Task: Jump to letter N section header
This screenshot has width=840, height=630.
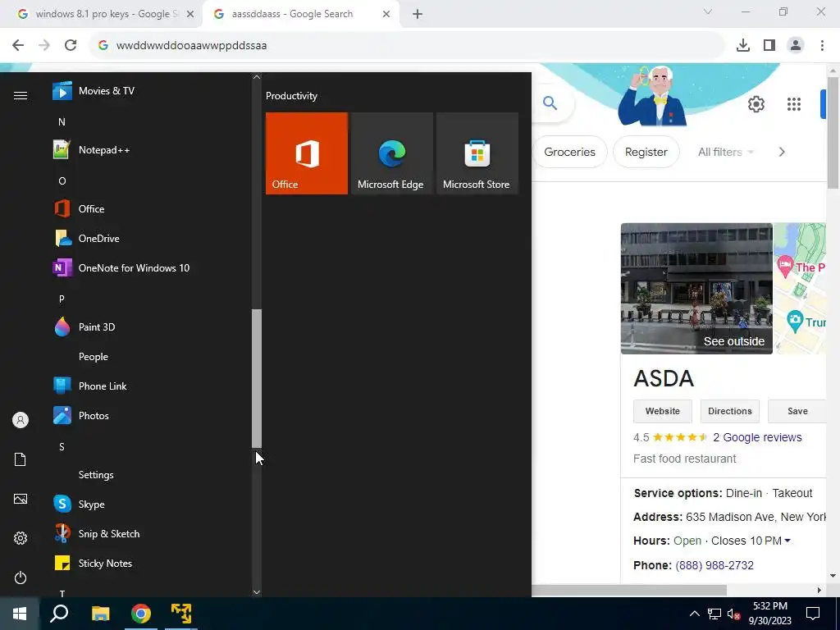Action: [62, 122]
